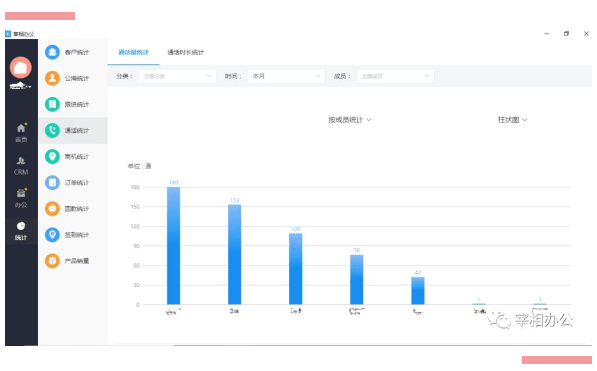Switch to the 通话量统计 tab
The width and height of the screenshot is (597, 371).
tap(133, 52)
